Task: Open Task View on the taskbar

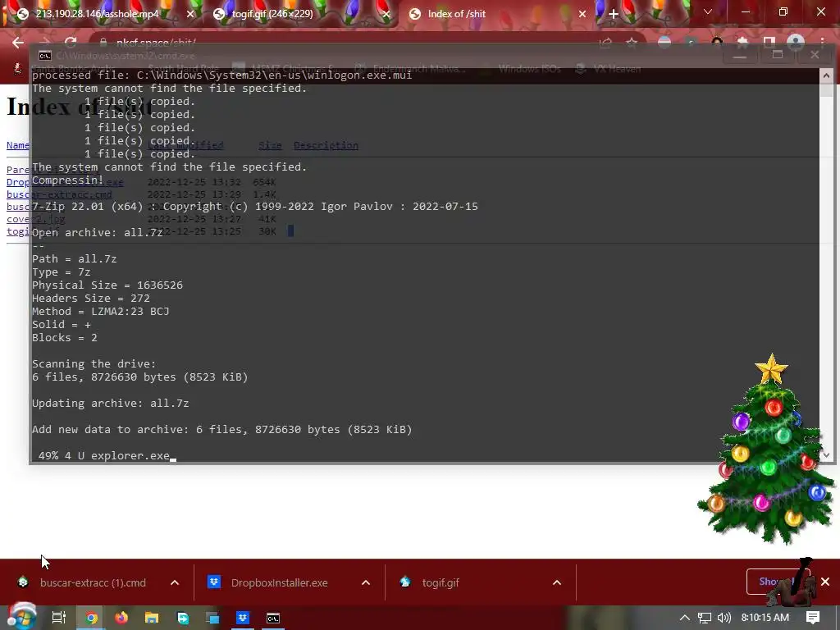Action: (59, 618)
